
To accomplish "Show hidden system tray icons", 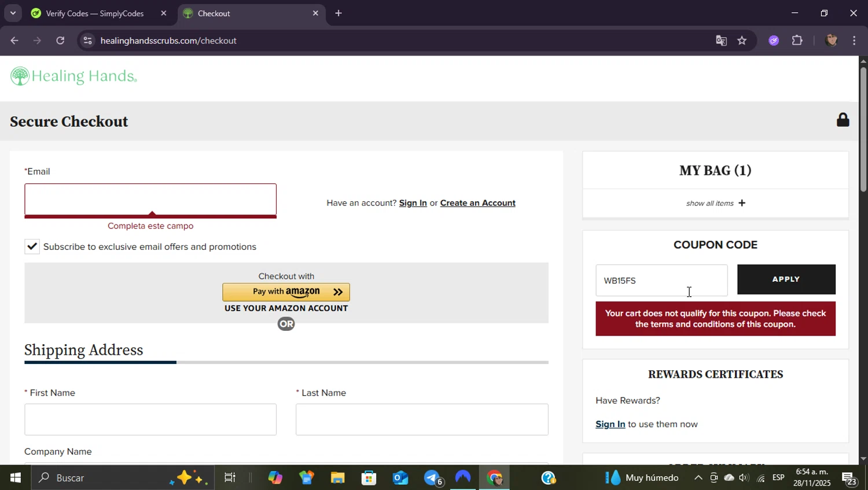I will 698,478.
